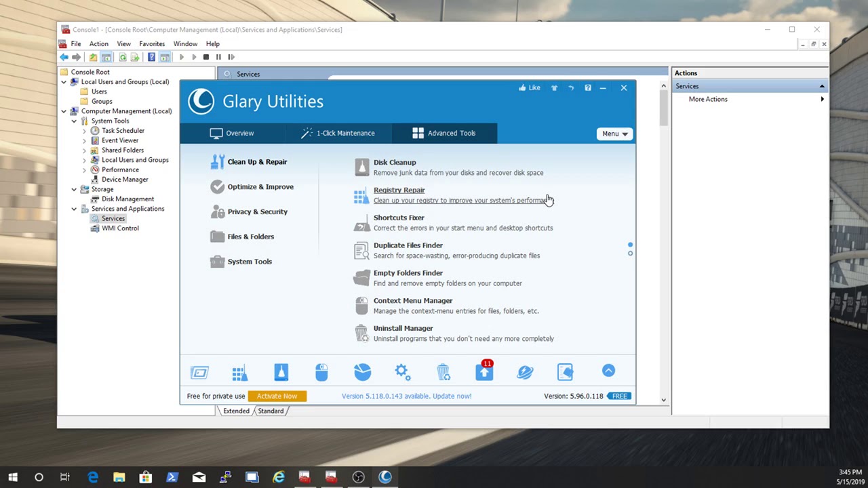Click the eraser-on-page icon in bottom toolbar
The image size is (868, 488).
(x=565, y=371)
